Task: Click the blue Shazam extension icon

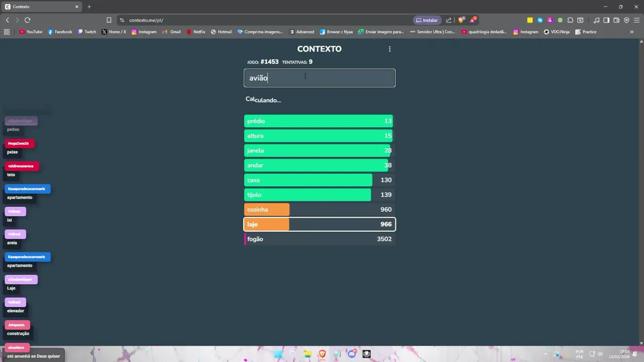Action: click(540, 20)
